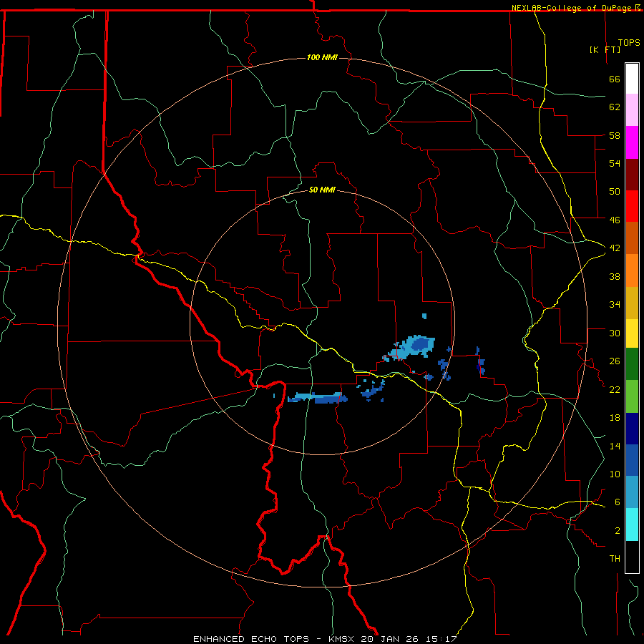Click legend value 54

point(615,163)
